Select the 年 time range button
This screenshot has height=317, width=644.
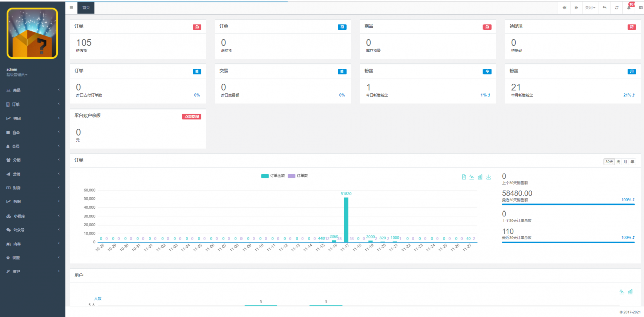[632, 162]
